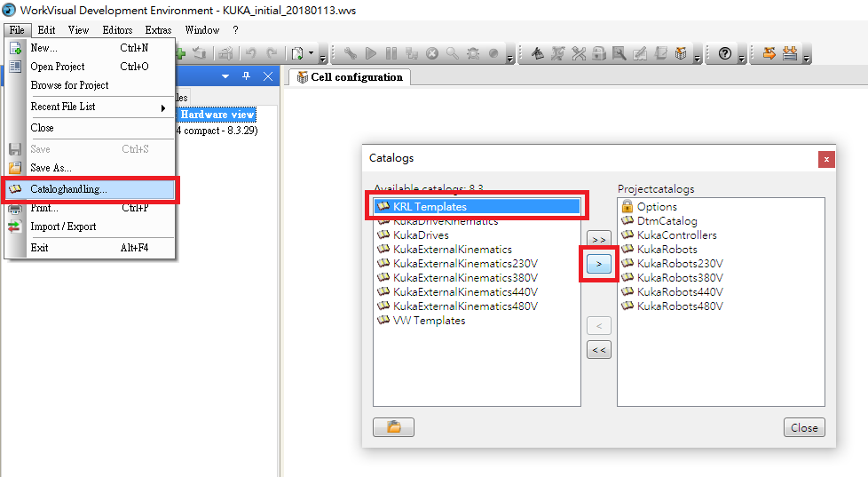The height and width of the screenshot is (477, 868).
Task: Click the pencil-on-note edit icon
Action: click(x=640, y=53)
